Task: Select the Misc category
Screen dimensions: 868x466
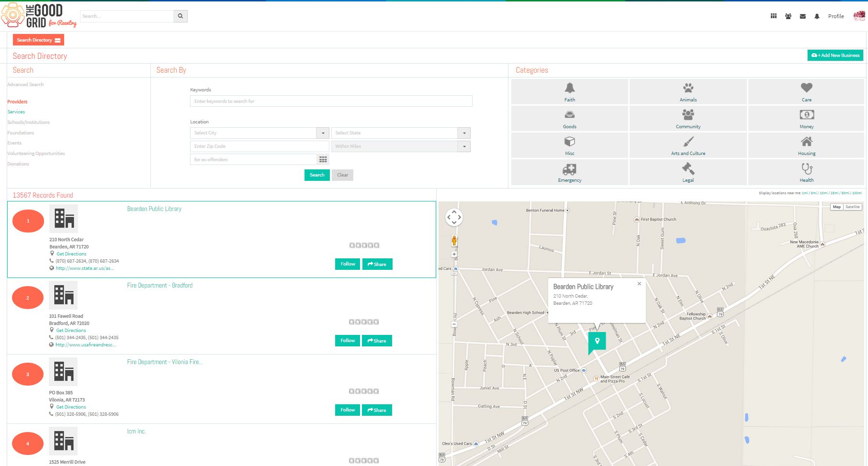Action: click(569, 145)
